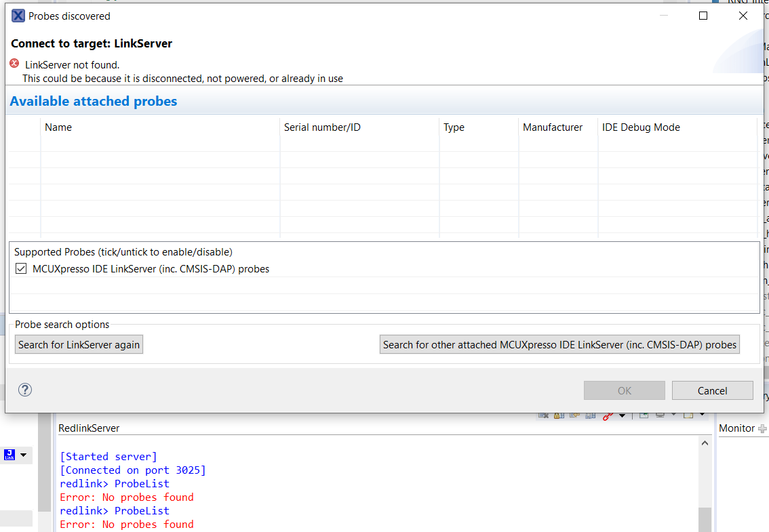The width and height of the screenshot is (769, 532).
Task: Untick MCUXpresso IDE LinkServer probes checkbox
Action: coord(21,269)
